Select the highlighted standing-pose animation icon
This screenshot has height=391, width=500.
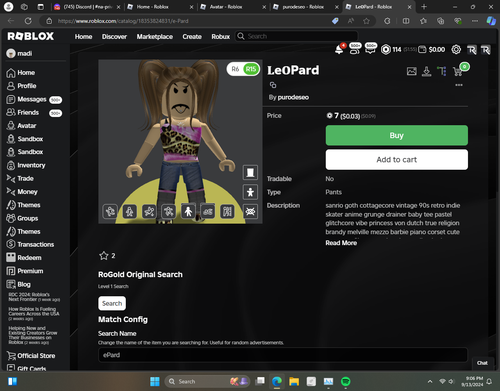(188, 211)
